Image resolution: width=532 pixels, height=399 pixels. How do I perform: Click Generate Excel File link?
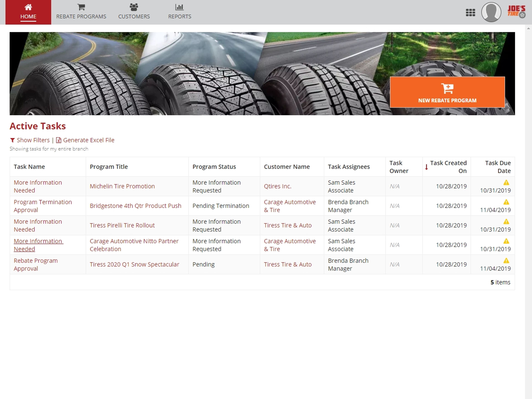tap(85, 140)
